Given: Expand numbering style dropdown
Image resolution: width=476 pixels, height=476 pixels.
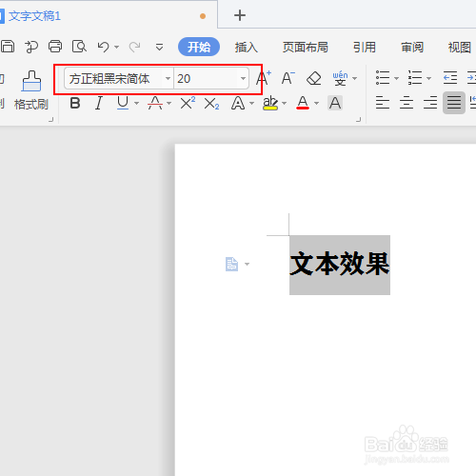Looking at the screenshot, I should click(x=428, y=78).
